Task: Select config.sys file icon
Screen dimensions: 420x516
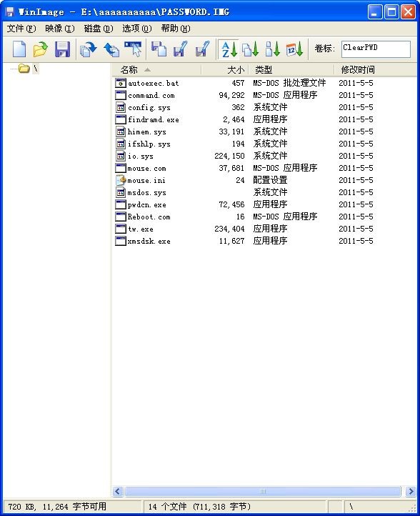Action: [121, 107]
